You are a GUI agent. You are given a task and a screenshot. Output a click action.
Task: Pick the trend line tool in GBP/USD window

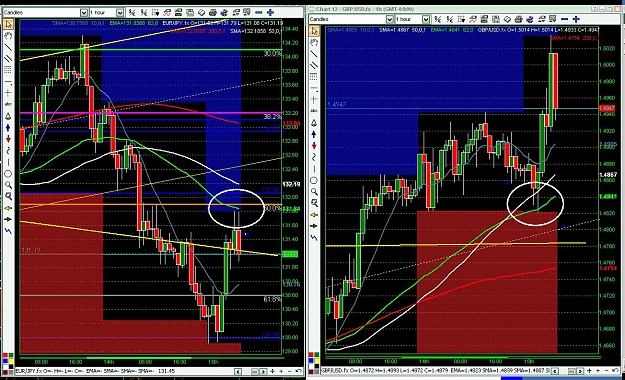click(x=314, y=53)
